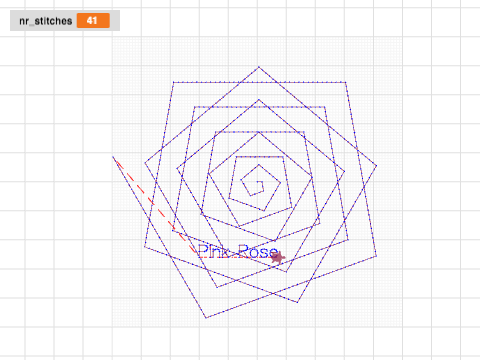
Task: Click the orange value 41 in the watcher
Action: pyautogui.click(x=93, y=21)
